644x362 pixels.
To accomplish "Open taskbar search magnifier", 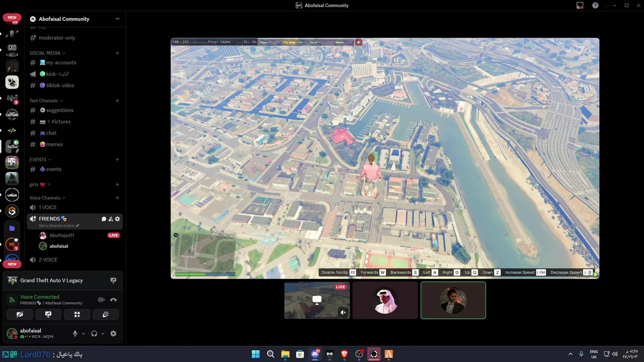I will [271, 354].
